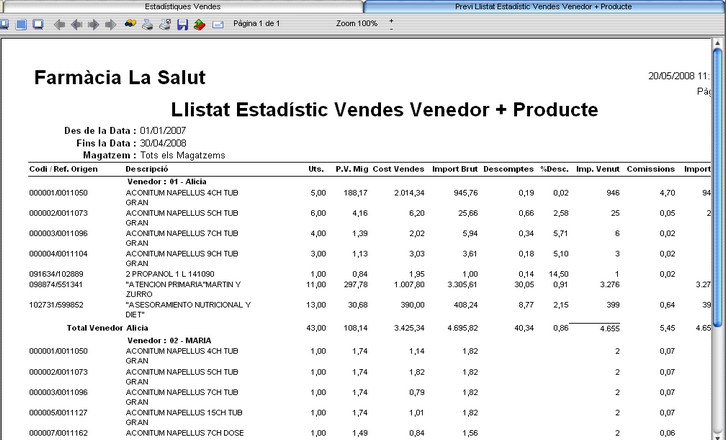Decrease zoom with the minus button

pos(391,29)
